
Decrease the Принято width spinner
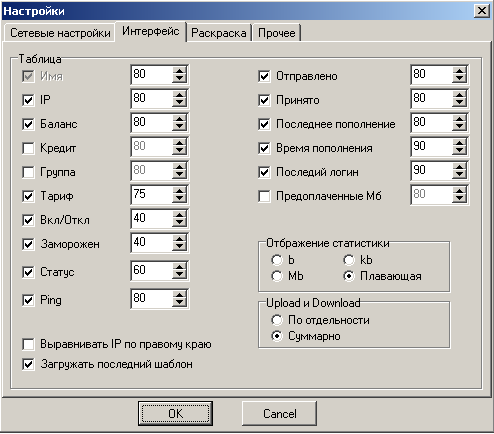[x=459, y=103]
